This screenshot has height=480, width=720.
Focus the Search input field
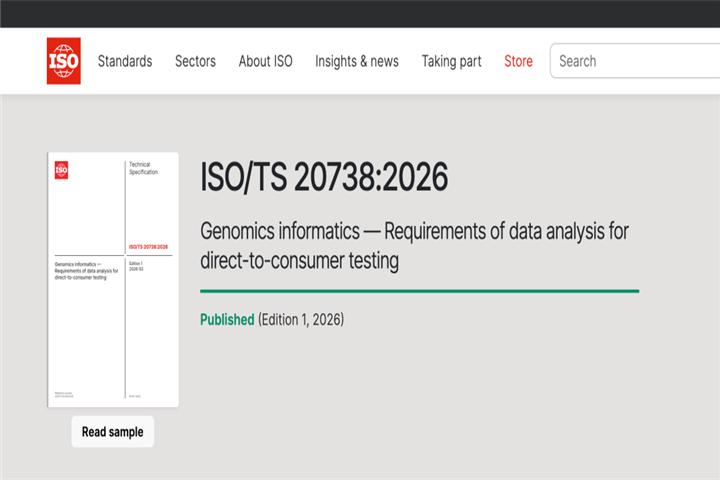pos(636,61)
